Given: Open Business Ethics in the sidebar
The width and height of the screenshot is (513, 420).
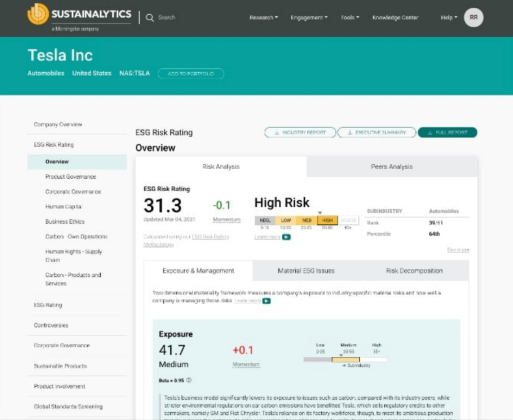Looking at the screenshot, I should coord(65,222).
